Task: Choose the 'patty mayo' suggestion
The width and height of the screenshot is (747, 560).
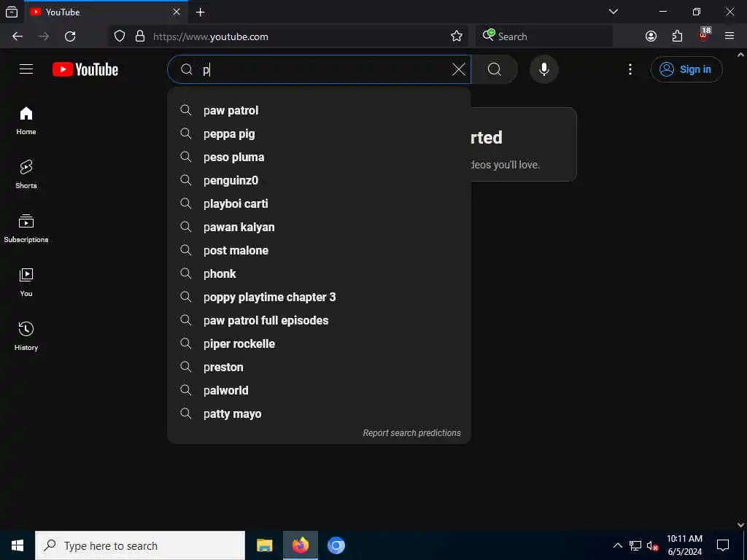Action: (320, 414)
